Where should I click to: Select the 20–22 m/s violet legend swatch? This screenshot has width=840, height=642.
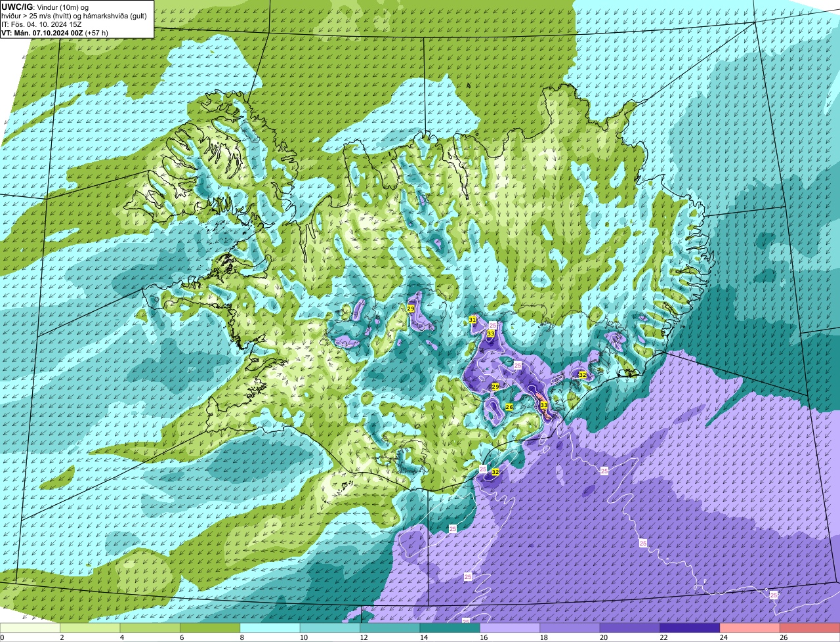[x=630, y=628]
